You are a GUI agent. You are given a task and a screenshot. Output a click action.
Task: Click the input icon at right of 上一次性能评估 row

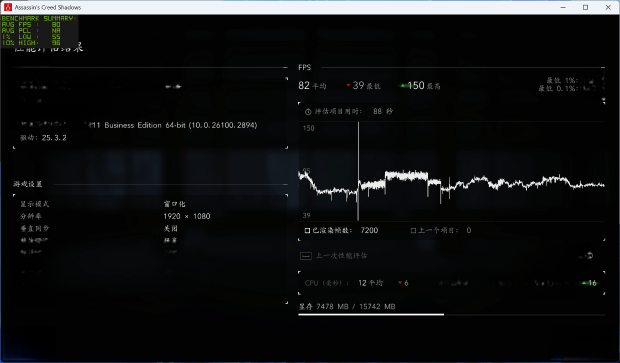click(589, 255)
